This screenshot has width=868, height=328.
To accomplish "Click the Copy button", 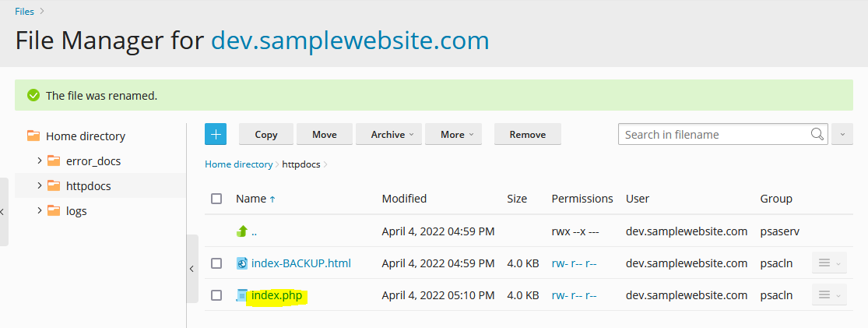I will 266,134.
